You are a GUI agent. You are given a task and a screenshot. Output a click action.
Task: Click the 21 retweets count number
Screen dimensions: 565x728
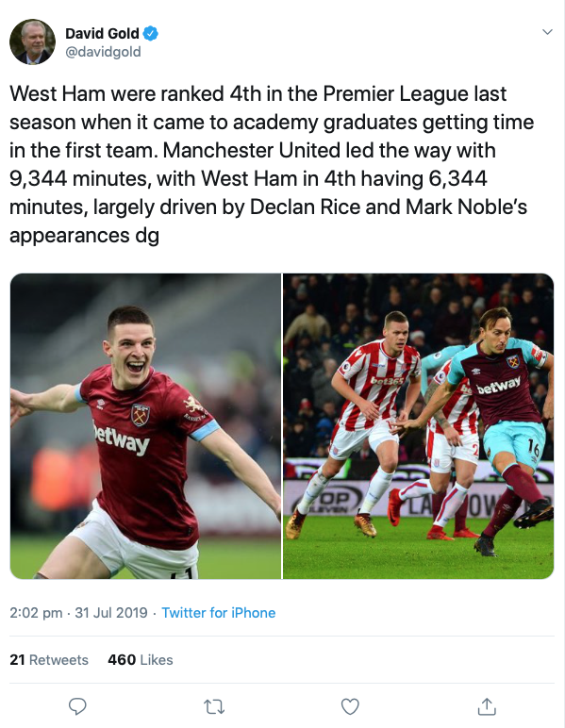[x=17, y=660]
